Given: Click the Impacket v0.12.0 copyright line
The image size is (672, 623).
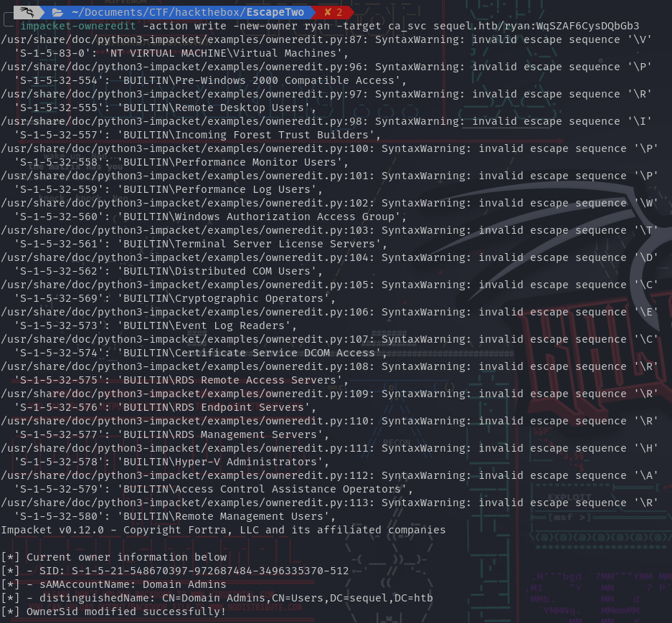Looking at the screenshot, I should [x=223, y=530].
